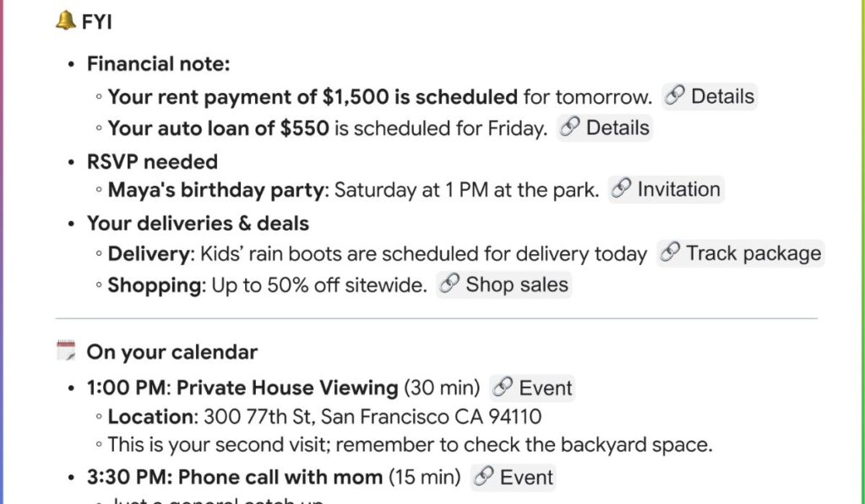
Task: Select Your deliveries & deals heading
Action: point(198,224)
